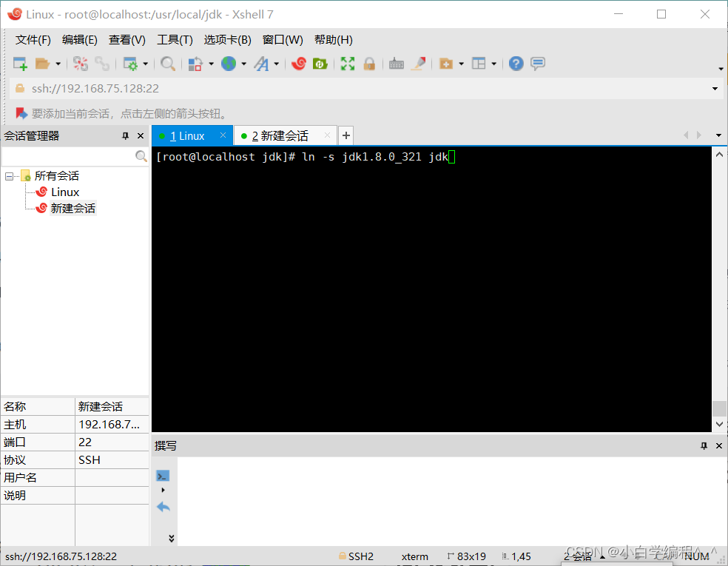Open the font icon dropdown arrow
This screenshot has width=728, height=566.
tap(276, 64)
